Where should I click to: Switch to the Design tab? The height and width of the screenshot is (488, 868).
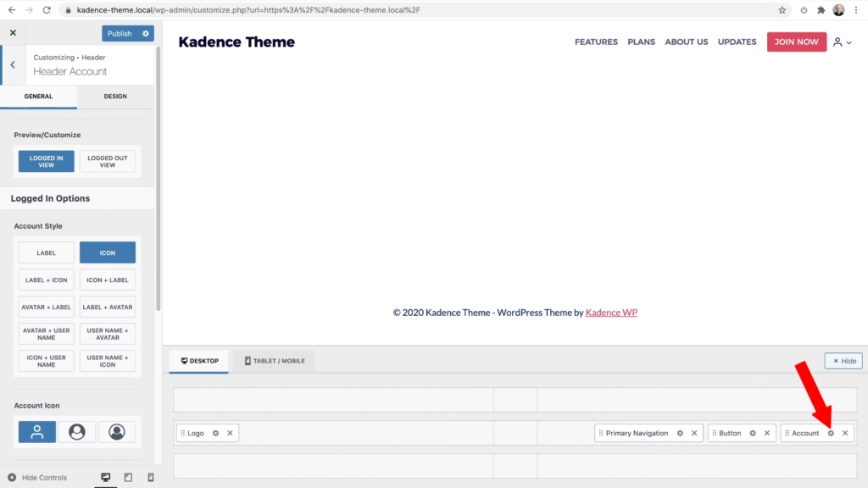tap(115, 97)
